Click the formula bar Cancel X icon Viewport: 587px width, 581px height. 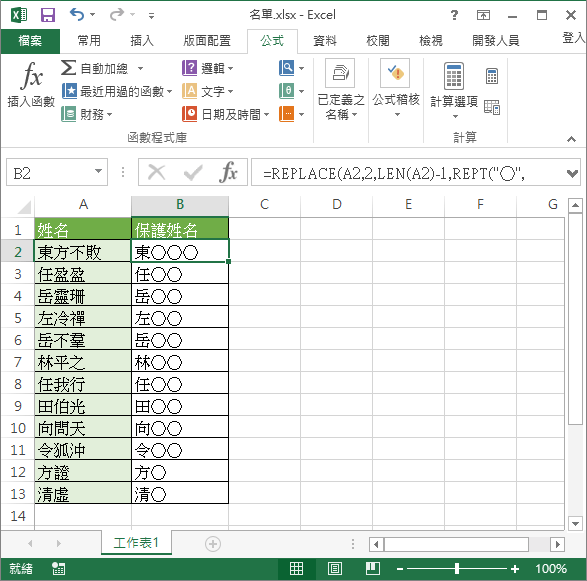[156, 173]
